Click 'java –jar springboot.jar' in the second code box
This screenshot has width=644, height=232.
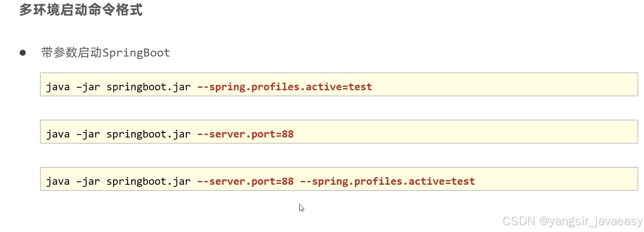pyautogui.click(x=118, y=134)
